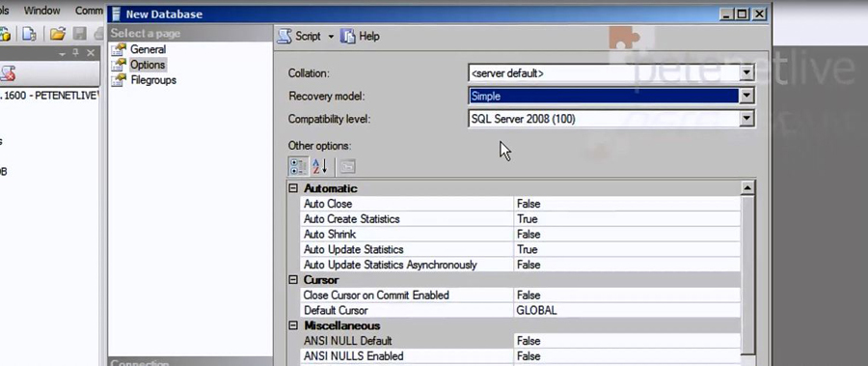Click the greyed Save floppy disk icon
This screenshot has height=366, width=868.
pos(80,34)
